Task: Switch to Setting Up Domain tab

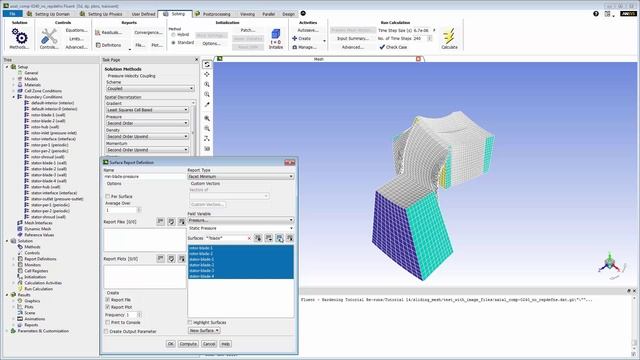Action: [48, 14]
